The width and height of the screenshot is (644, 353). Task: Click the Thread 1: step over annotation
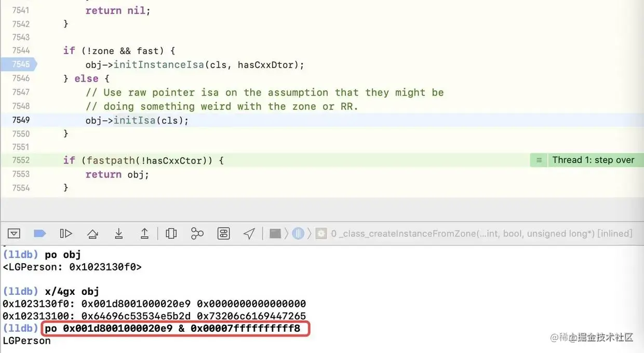[x=593, y=160]
